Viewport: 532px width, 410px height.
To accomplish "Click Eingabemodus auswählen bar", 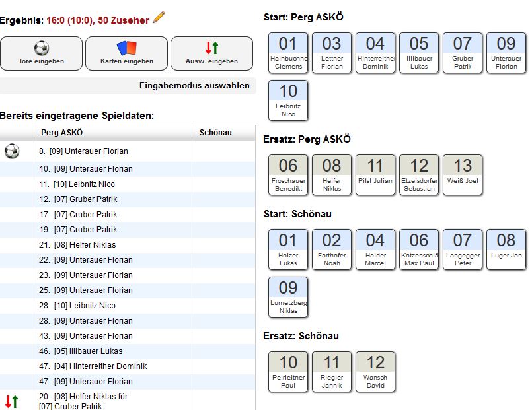I will pyautogui.click(x=128, y=86).
